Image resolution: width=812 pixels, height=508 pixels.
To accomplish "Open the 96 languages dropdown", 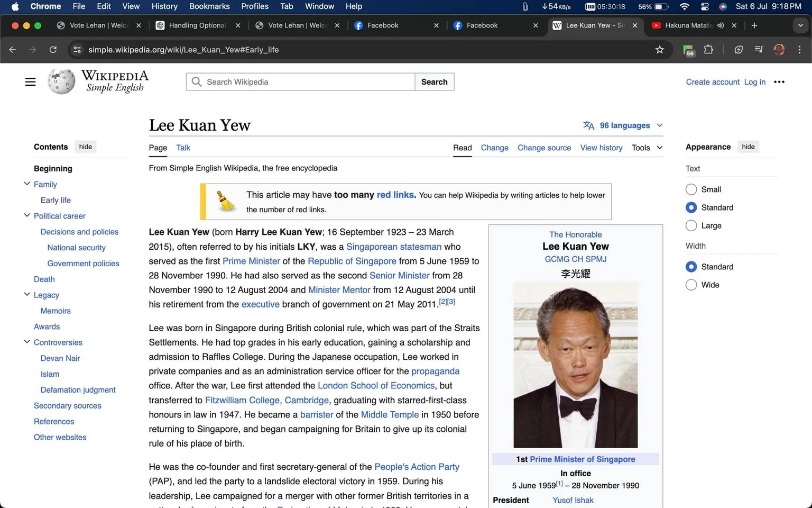I will click(624, 125).
